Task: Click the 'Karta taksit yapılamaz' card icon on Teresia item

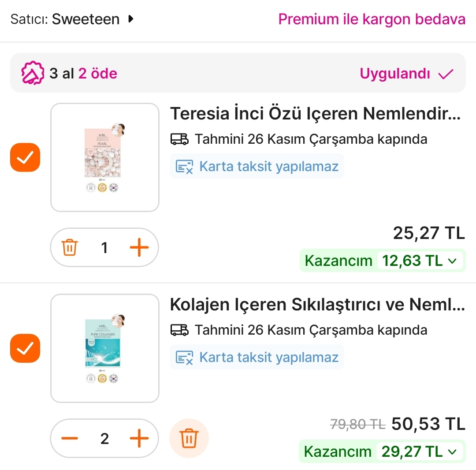Action: tap(185, 167)
